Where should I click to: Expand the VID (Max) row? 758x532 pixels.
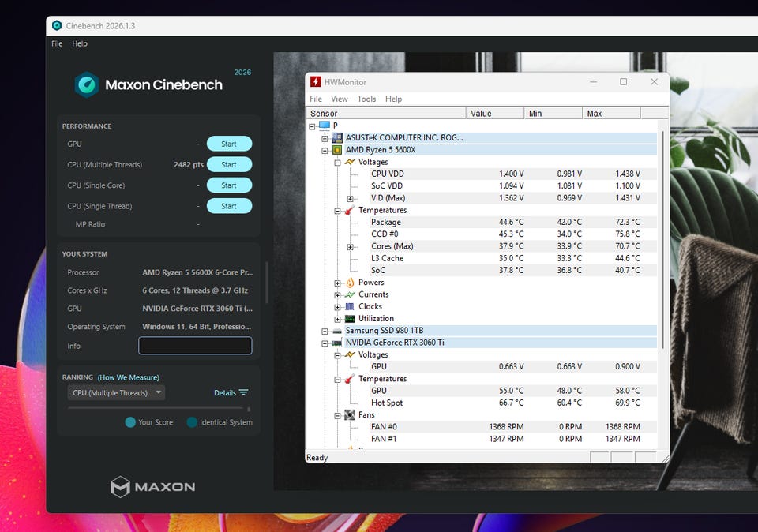350,199
